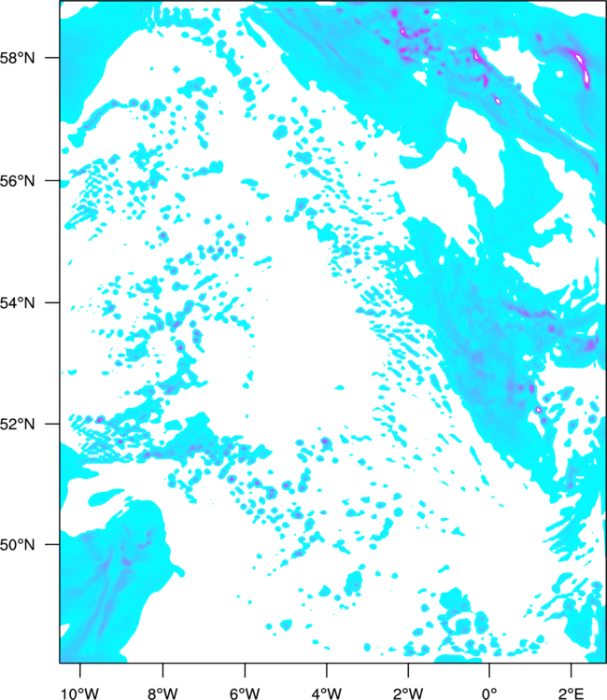The height and width of the screenshot is (700, 607).
Task: Click the 4°W longitude label
Action: (x=327, y=693)
